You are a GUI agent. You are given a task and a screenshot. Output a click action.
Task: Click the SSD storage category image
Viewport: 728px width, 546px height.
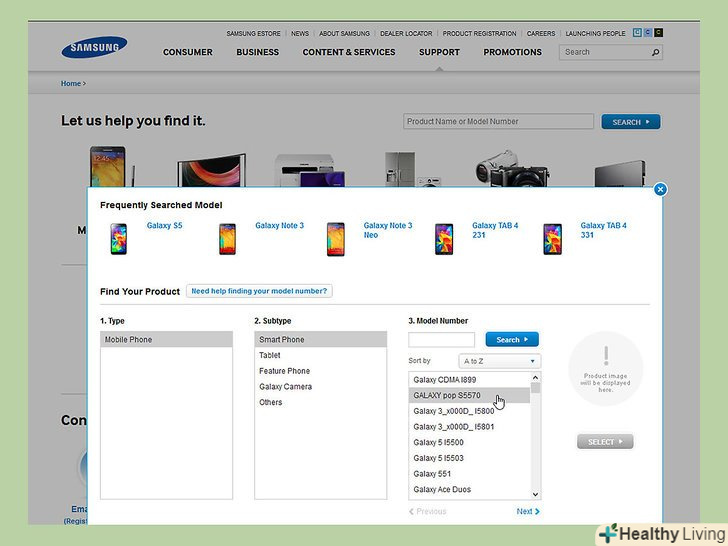620,173
